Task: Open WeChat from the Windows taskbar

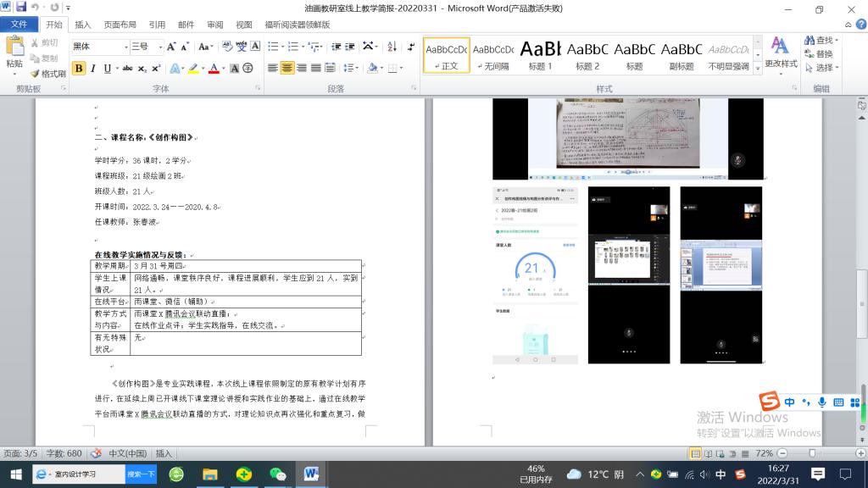Action: pos(278,474)
